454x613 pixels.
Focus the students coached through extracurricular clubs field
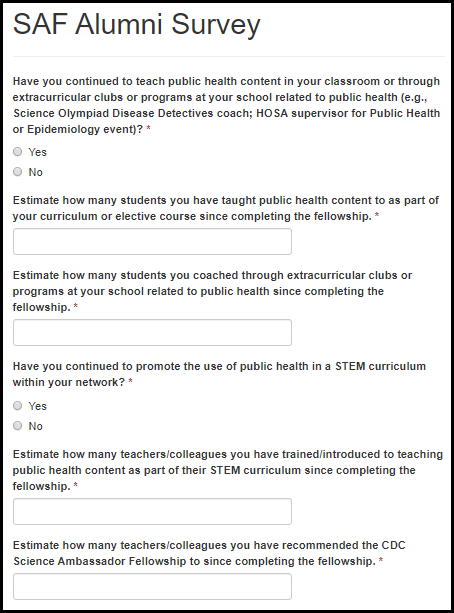pos(152,333)
